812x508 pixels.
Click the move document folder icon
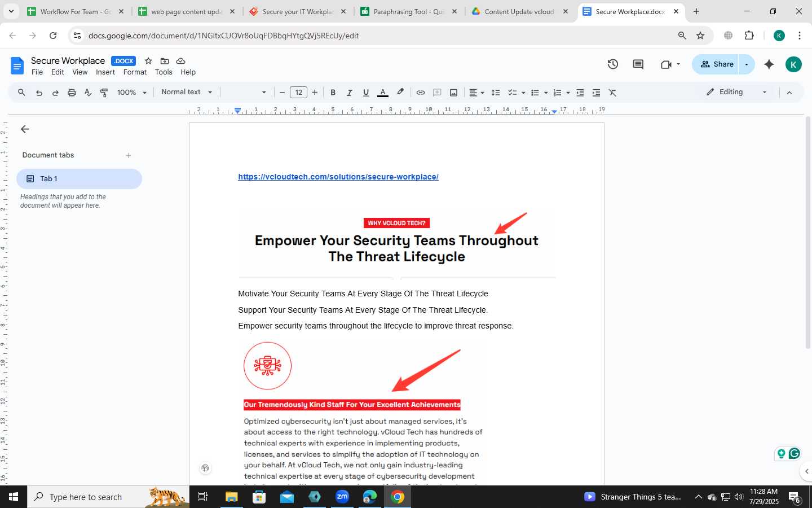[x=165, y=61]
